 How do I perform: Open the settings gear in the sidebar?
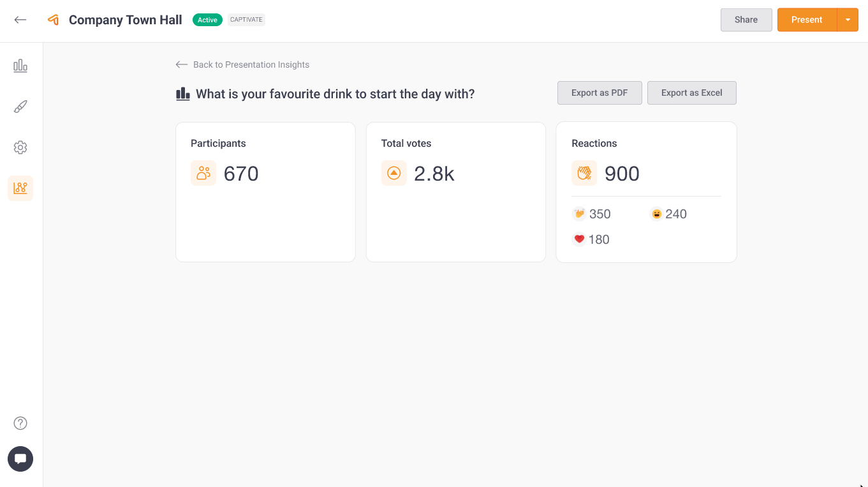tap(20, 147)
